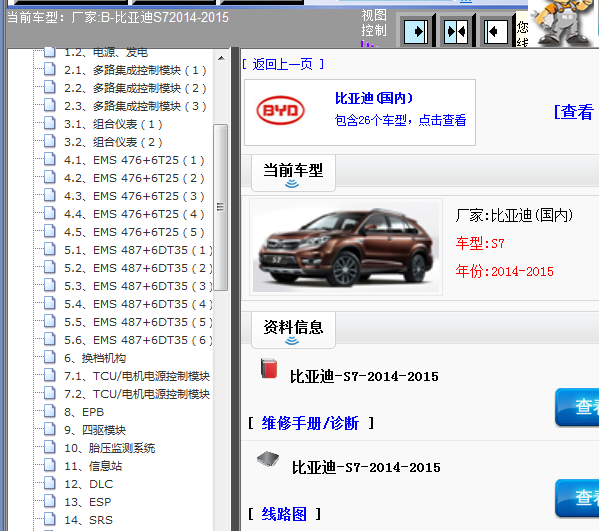Click document icon beside 4.1 EMS 476+6T25 (1)
The height and width of the screenshot is (531, 599).
49,159
